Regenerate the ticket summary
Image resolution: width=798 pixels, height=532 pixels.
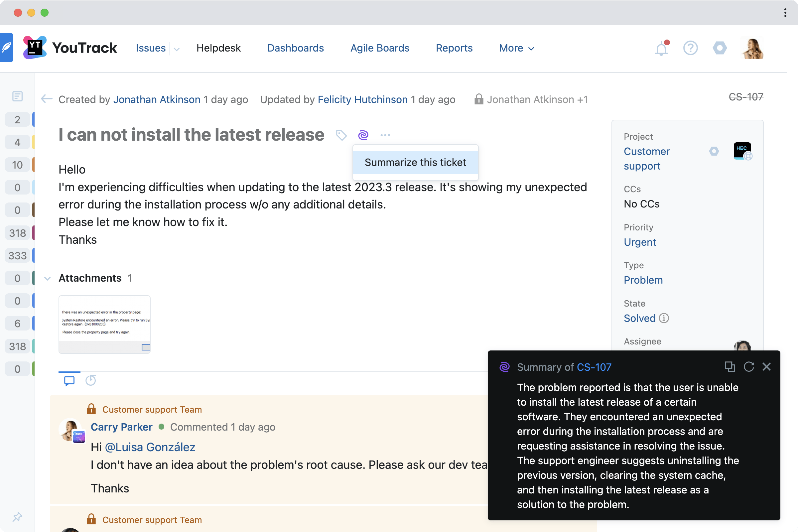pyautogui.click(x=749, y=367)
